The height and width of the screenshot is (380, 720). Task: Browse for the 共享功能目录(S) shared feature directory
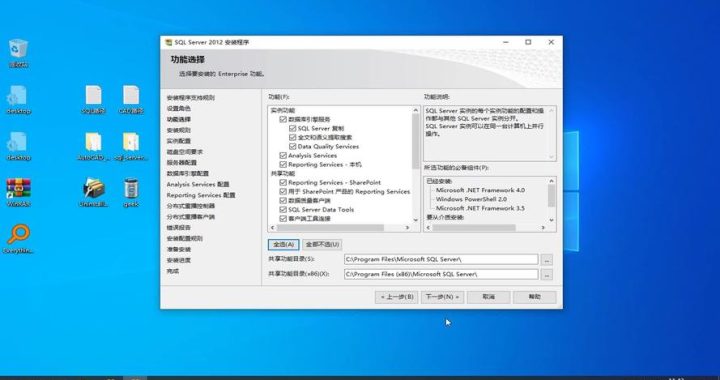[546, 260]
